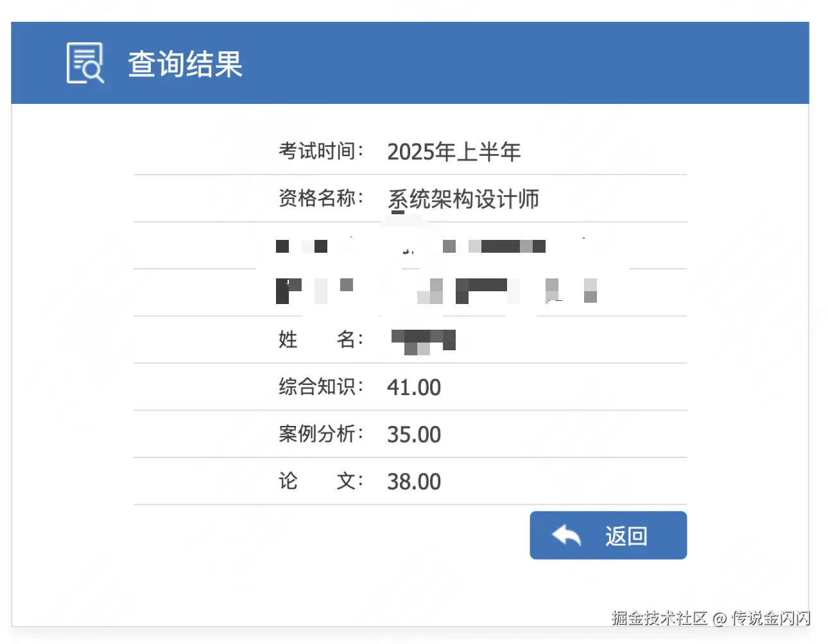Click the 2025年上半年 exam time value

pyautogui.click(x=455, y=152)
